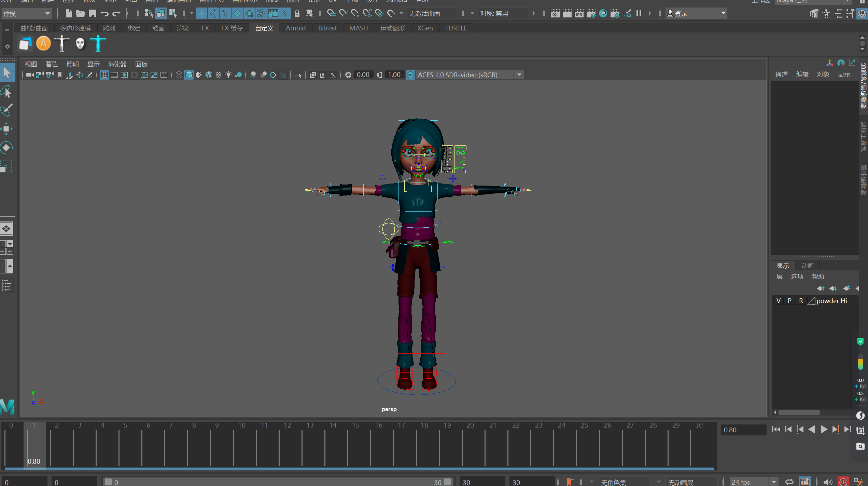Viewport: 868px width, 486px height.
Task: Open the IPR render button
Action: point(579,14)
